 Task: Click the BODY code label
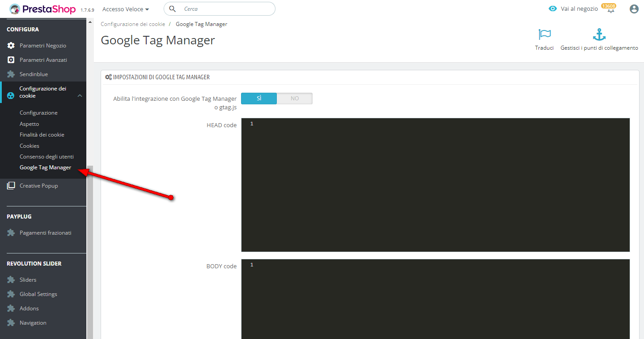(221, 266)
